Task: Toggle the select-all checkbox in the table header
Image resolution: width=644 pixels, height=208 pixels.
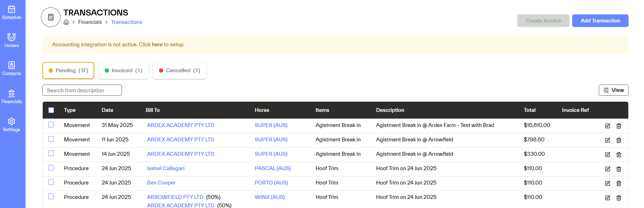Action: pos(51,110)
